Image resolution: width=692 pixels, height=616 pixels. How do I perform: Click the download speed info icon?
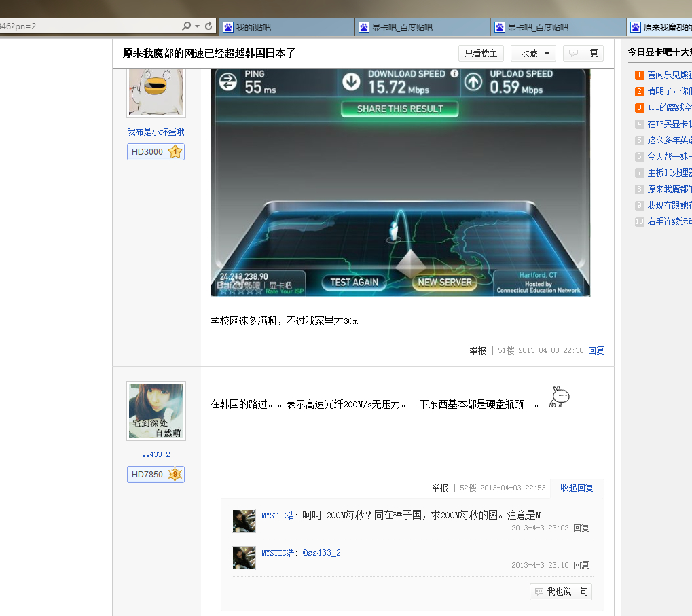[454, 74]
